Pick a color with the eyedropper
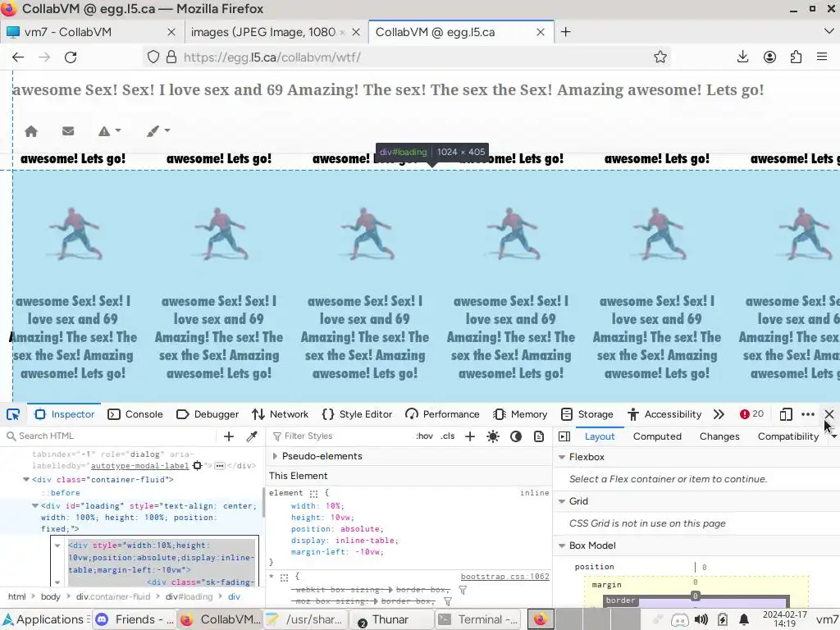840x630 pixels. coord(252,436)
